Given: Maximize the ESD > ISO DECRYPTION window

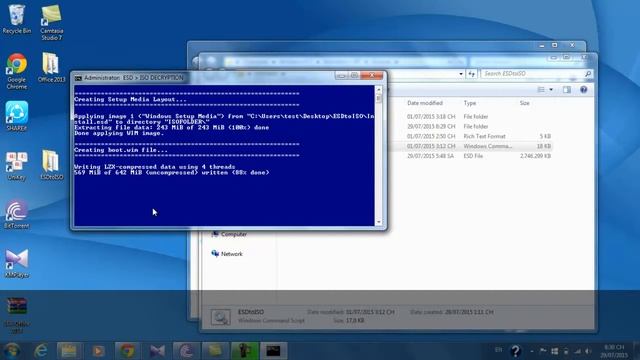Looking at the screenshot, I should coord(354,76).
